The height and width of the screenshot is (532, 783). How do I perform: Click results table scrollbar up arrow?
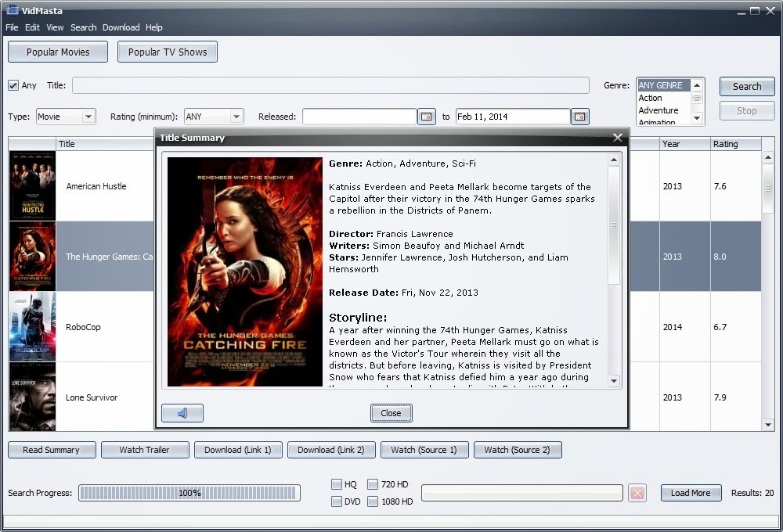tap(768, 158)
